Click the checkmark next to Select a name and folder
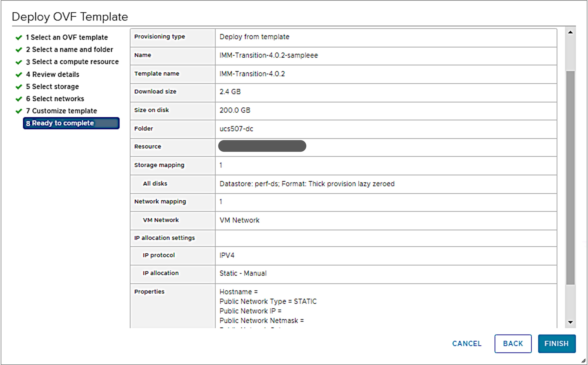The height and width of the screenshot is (365, 588). point(19,50)
